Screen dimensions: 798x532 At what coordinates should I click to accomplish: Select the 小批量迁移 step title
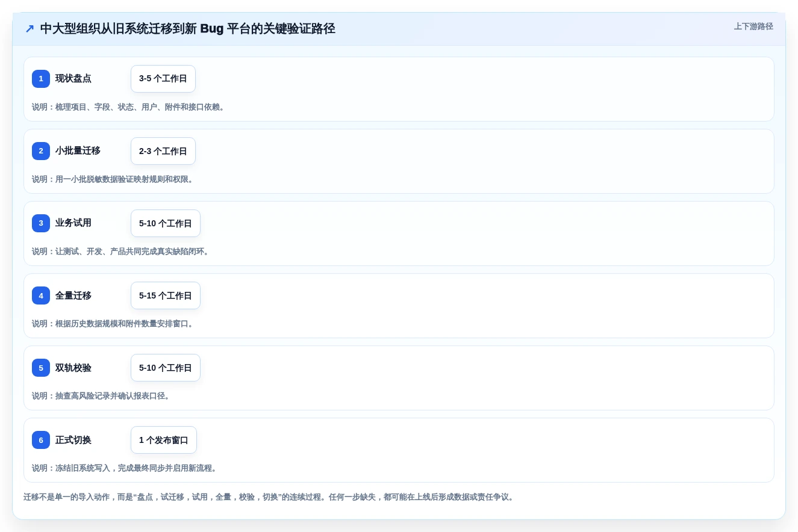point(78,151)
